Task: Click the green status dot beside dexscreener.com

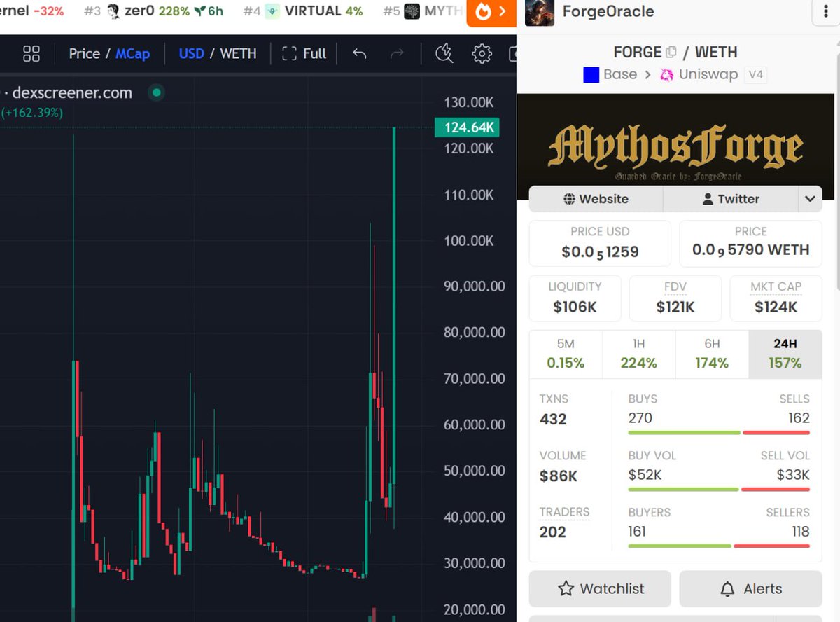Action: coord(156,92)
